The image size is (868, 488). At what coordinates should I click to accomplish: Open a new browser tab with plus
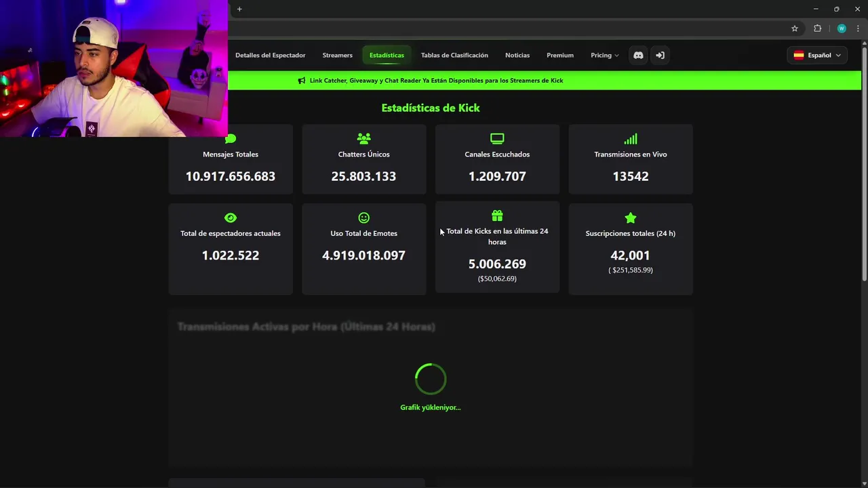click(x=239, y=9)
